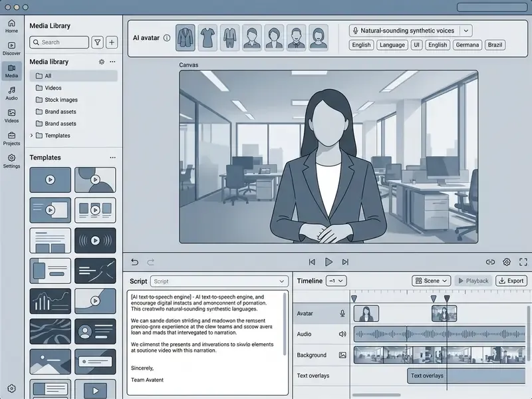Select the blazer jacket avatar outfit
532x399 pixels.
[x=186, y=38]
